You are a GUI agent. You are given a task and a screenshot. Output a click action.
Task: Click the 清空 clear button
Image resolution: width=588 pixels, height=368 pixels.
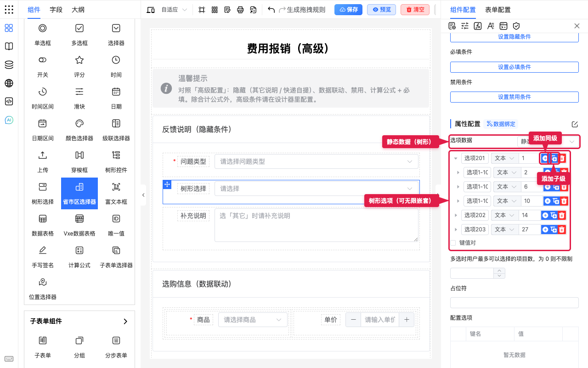click(x=415, y=10)
